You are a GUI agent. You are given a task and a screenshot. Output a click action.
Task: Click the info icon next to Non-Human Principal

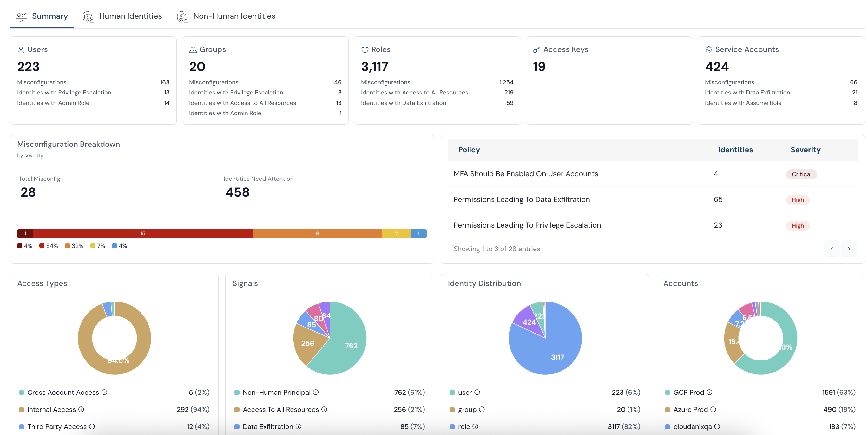(315, 392)
